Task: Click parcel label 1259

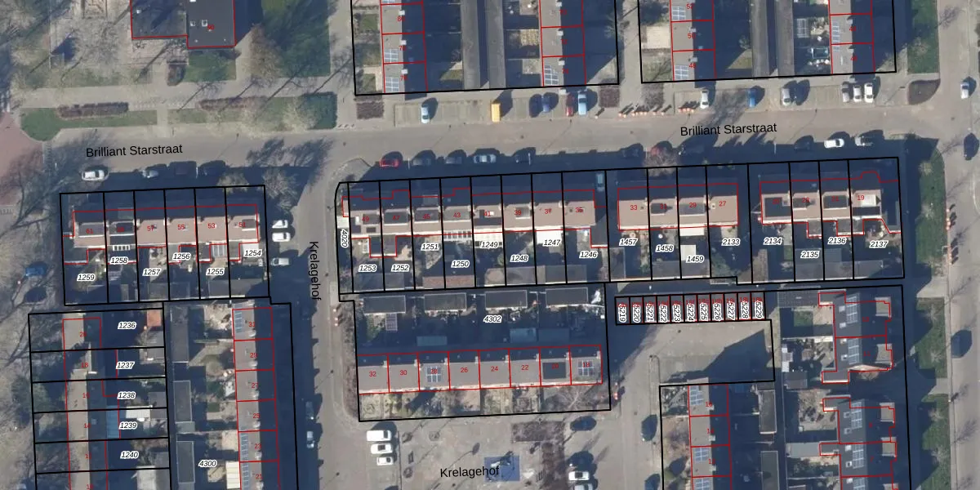Action: [x=87, y=278]
